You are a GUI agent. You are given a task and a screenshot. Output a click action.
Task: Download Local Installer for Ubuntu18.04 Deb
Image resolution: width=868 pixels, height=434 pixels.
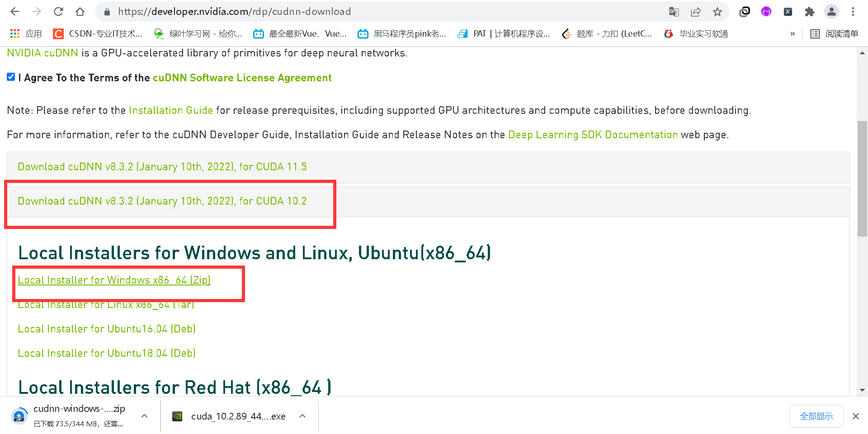pyautogui.click(x=107, y=353)
